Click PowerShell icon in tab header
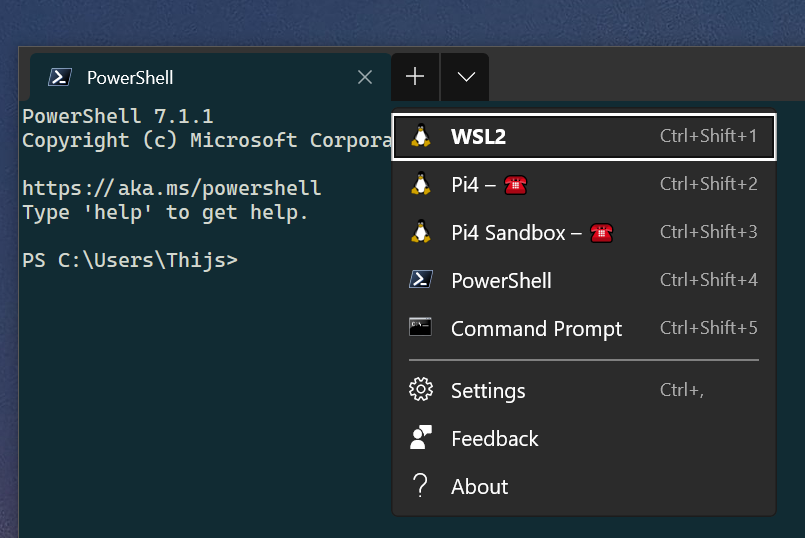 pos(60,78)
